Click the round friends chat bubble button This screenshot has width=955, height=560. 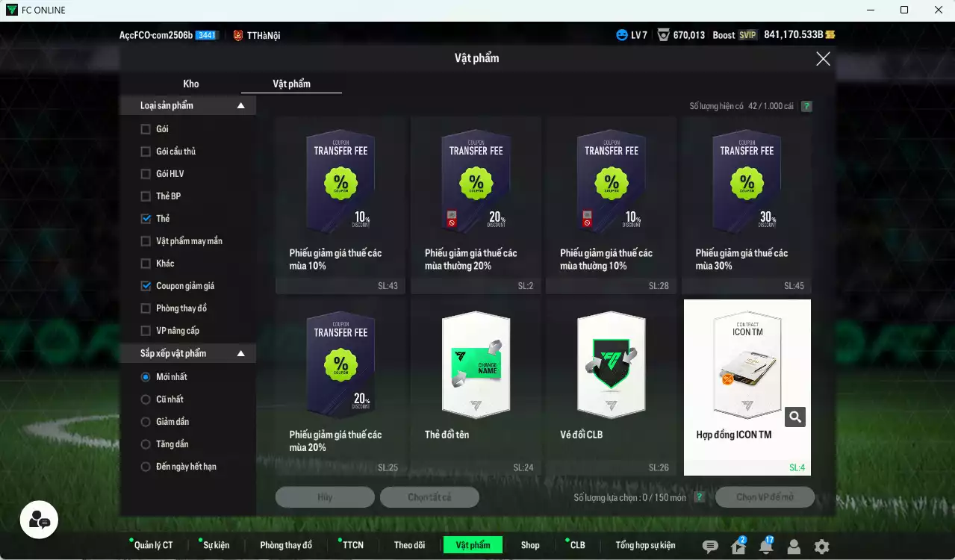(x=39, y=520)
